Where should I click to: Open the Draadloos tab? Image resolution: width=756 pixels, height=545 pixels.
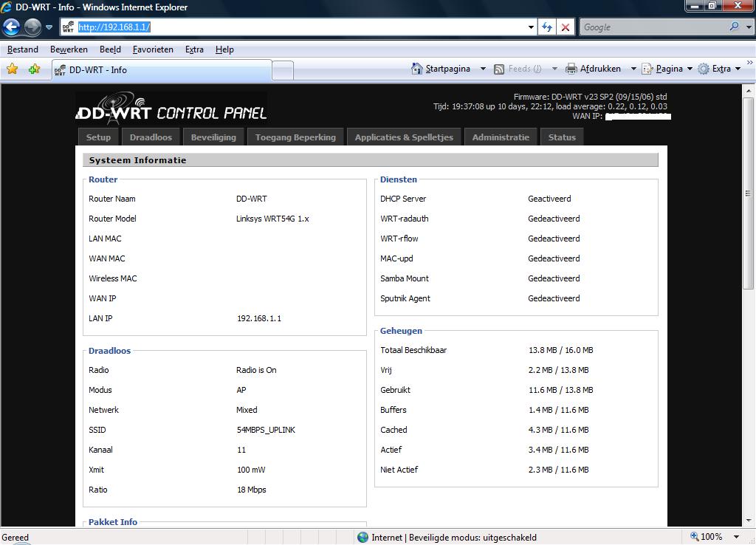coord(151,137)
